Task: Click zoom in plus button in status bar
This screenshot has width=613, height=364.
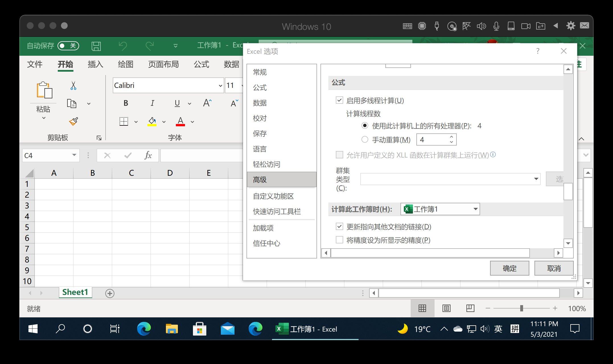Action: [555, 308]
